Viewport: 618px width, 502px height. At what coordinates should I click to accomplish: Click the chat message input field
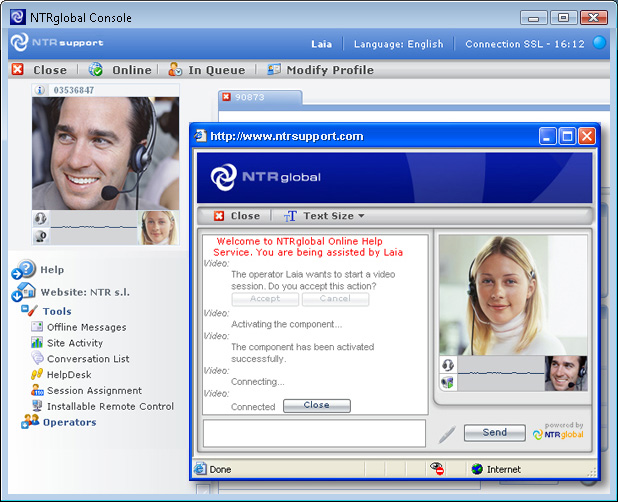click(x=314, y=432)
